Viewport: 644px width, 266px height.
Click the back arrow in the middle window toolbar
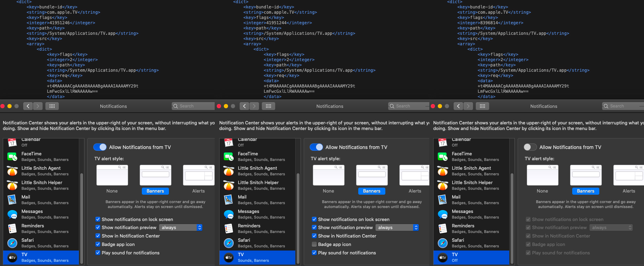(x=245, y=106)
